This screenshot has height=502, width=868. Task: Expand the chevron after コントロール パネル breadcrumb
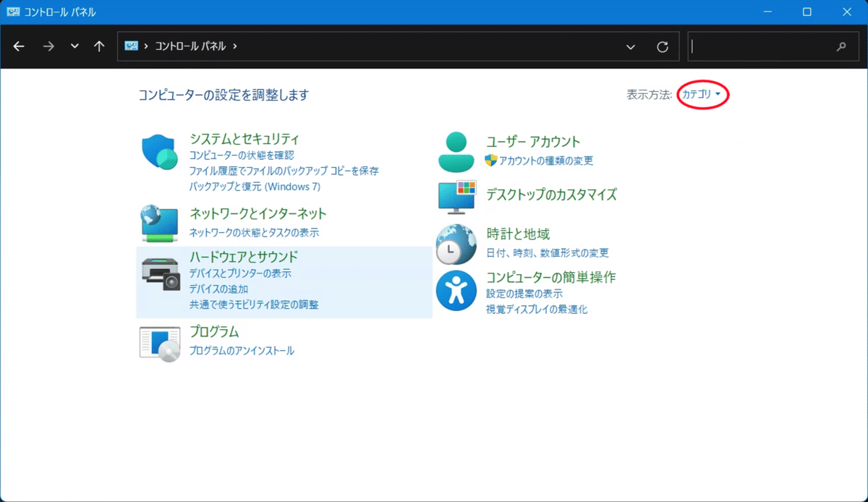tap(235, 46)
